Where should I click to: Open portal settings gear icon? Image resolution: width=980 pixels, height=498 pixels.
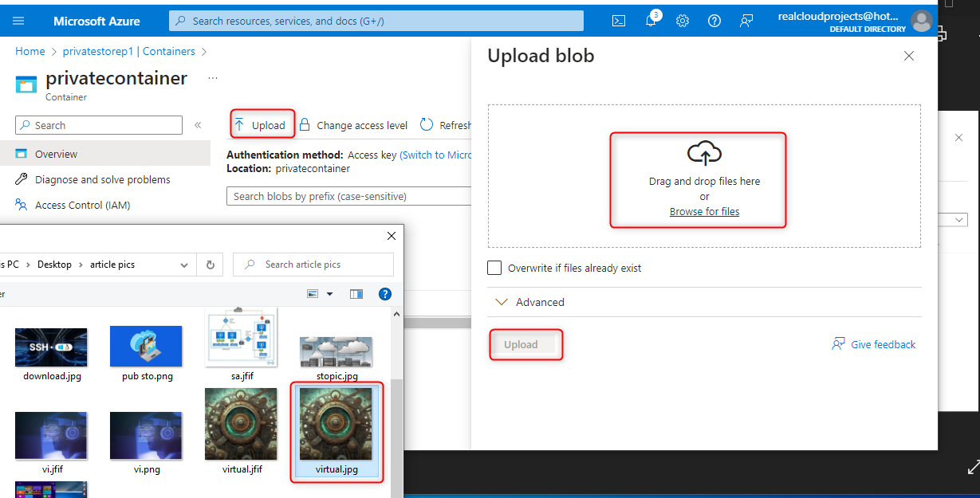point(683,21)
